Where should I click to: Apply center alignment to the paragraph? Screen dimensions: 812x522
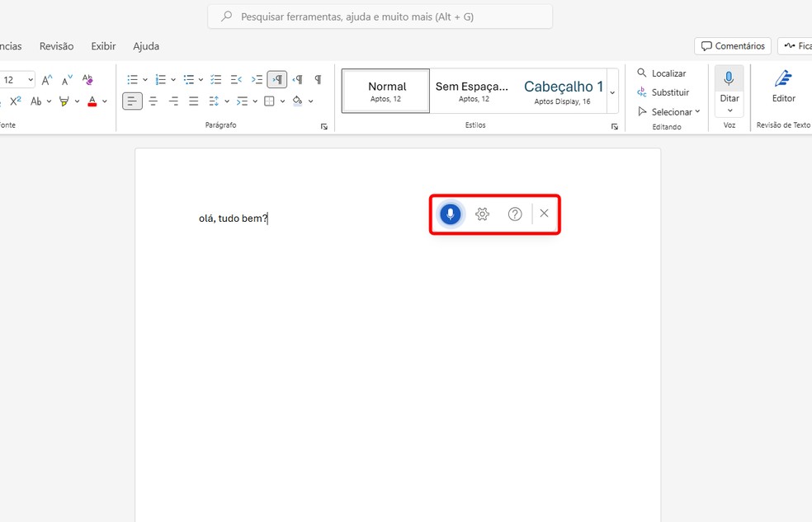[x=153, y=101]
